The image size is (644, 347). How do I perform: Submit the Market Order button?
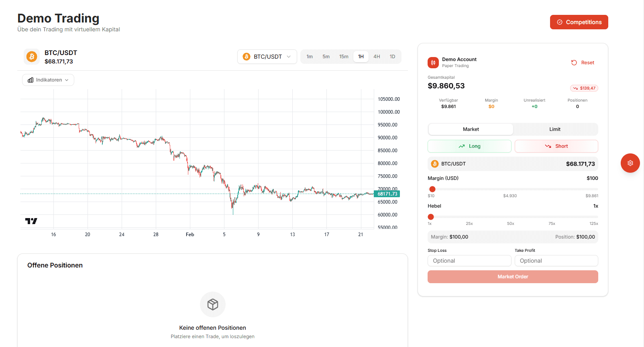513,277
